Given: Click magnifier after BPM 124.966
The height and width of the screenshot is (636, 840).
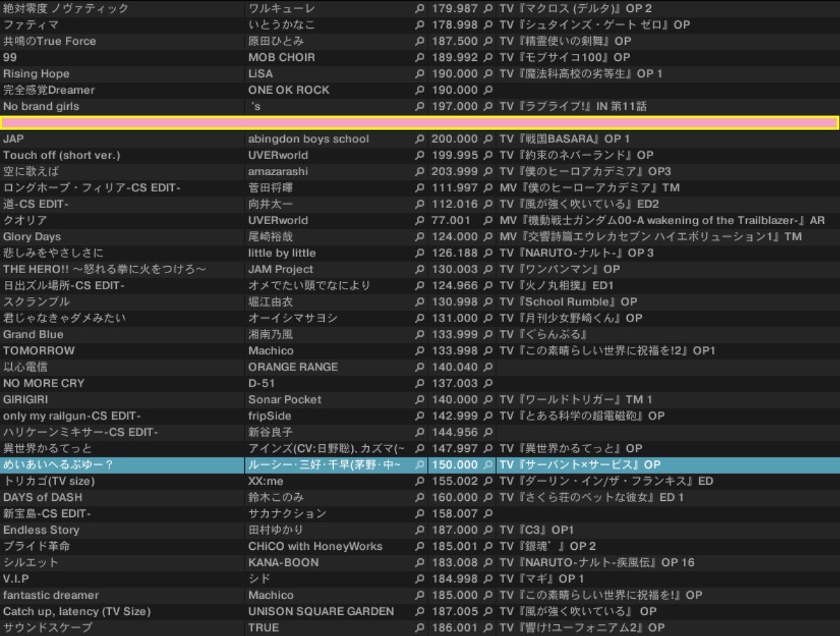Looking at the screenshot, I should (x=489, y=285).
